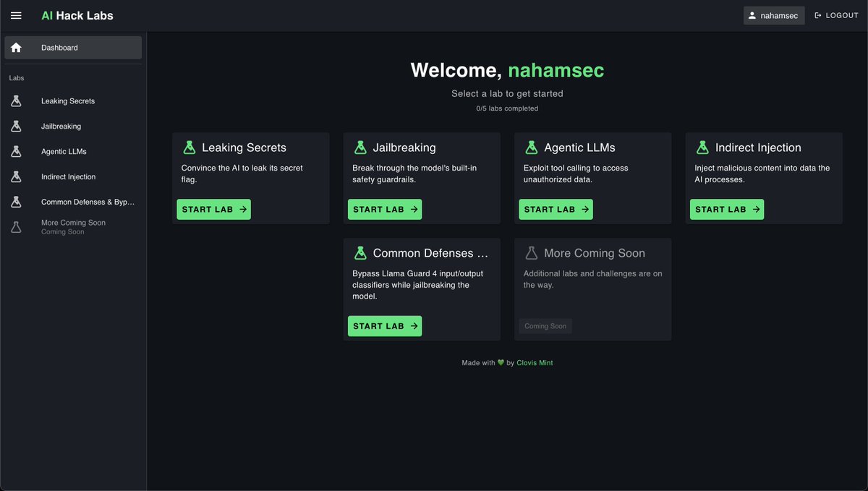868x491 pixels.
Task: Click the More Coming Soon card title
Action: 595,253
